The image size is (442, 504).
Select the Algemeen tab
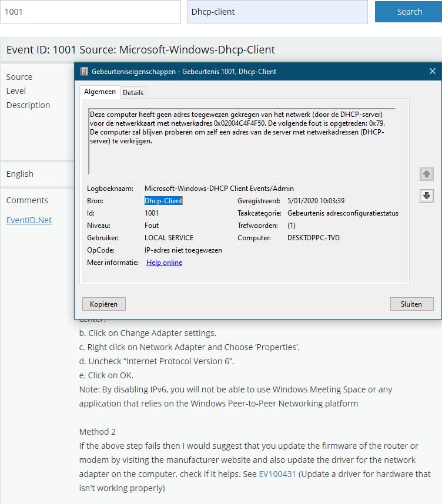[x=100, y=92]
